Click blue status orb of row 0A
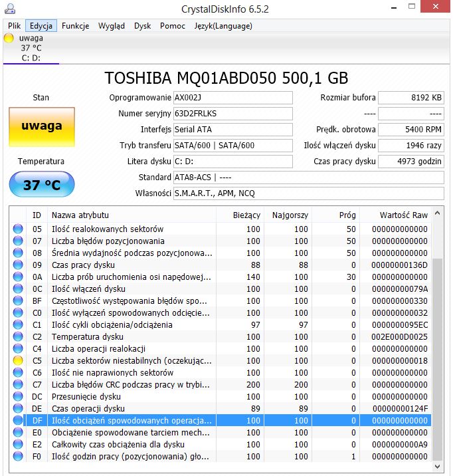This screenshot has height=476, width=453. (x=18, y=277)
